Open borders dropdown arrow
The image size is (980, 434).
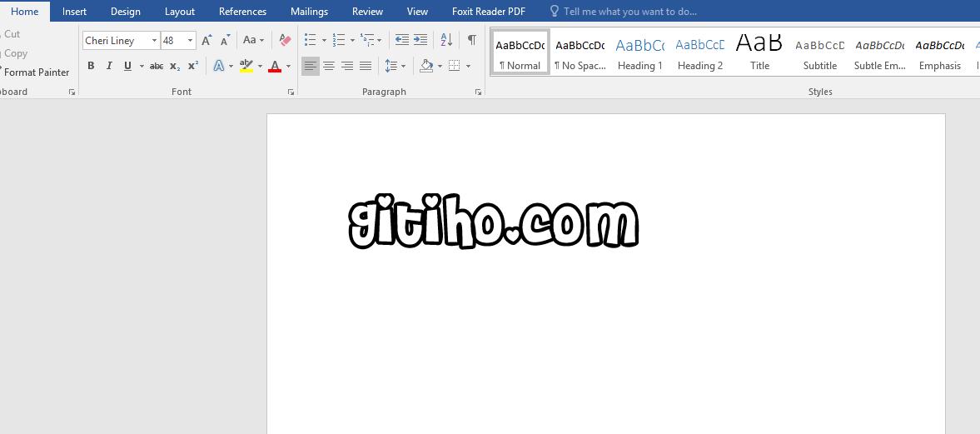click(468, 67)
